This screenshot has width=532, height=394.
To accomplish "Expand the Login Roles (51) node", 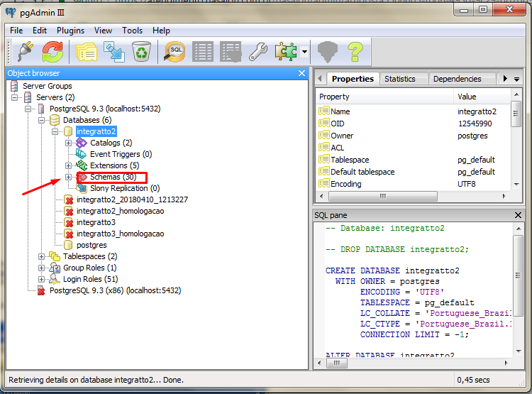I will click(x=42, y=279).
